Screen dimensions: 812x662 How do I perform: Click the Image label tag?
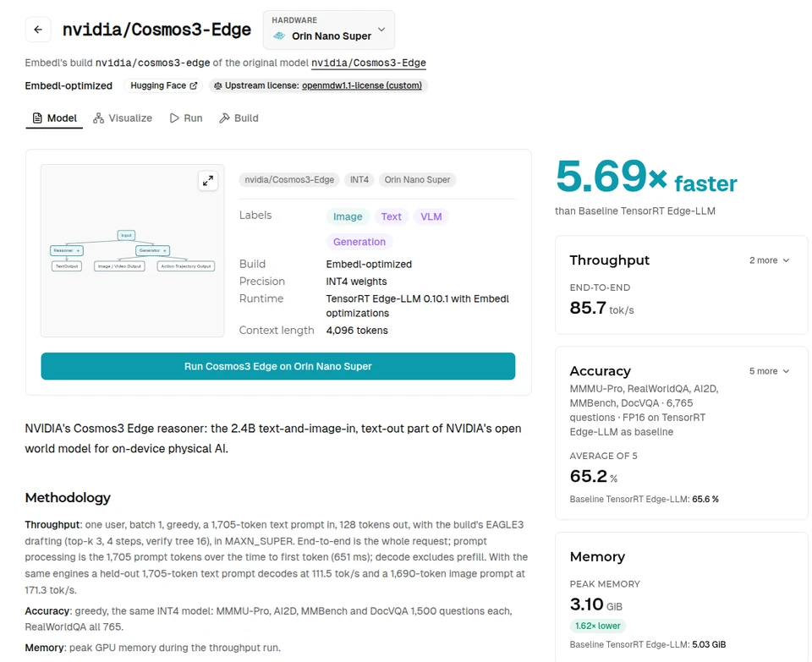click(348, 216)
